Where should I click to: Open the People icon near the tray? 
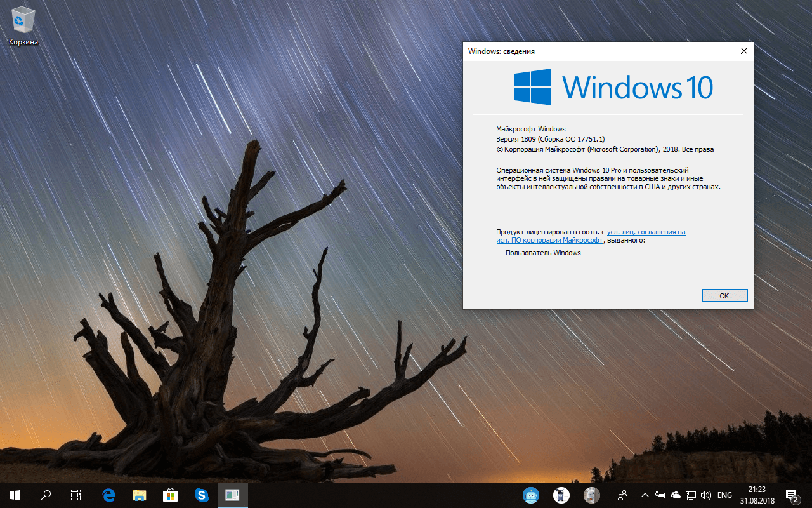622,495
